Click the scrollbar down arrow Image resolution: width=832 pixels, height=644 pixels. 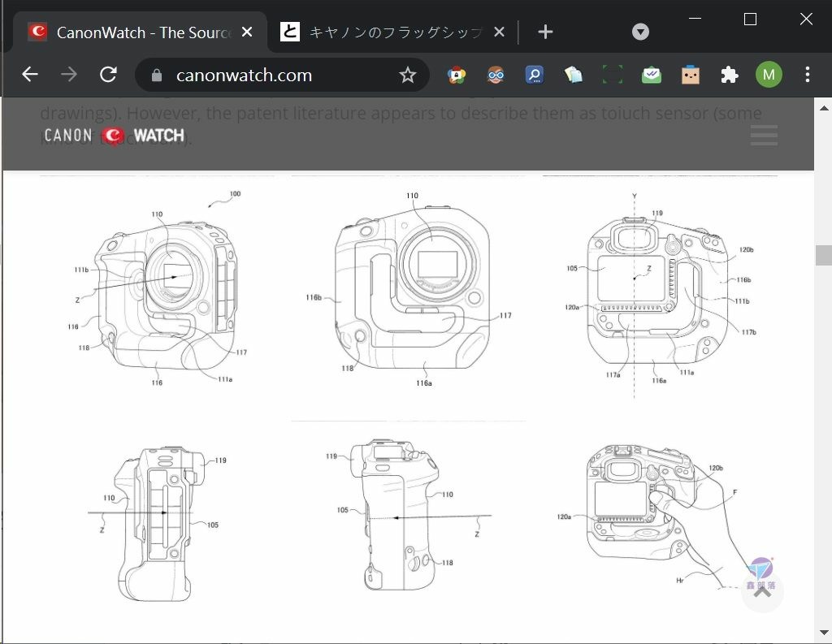tap(824, 633)
